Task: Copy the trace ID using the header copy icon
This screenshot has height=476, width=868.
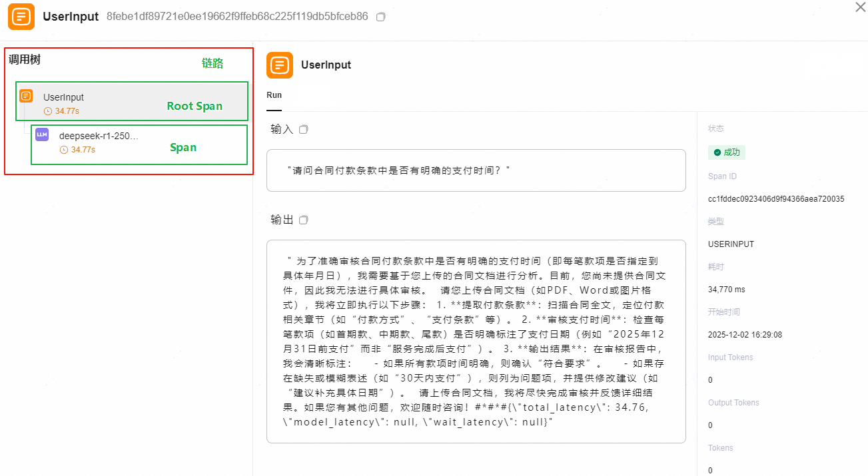Action: [x=381, y=17]
